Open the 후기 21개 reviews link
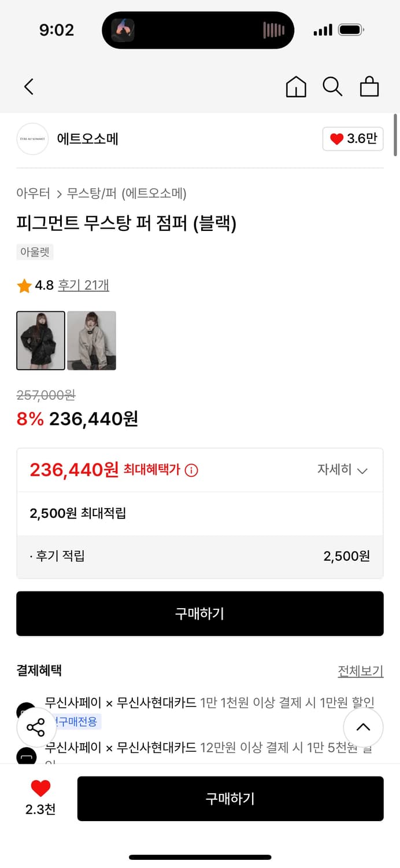The width and height of the screenshot is (400, 868). click(x=83, y=285)
